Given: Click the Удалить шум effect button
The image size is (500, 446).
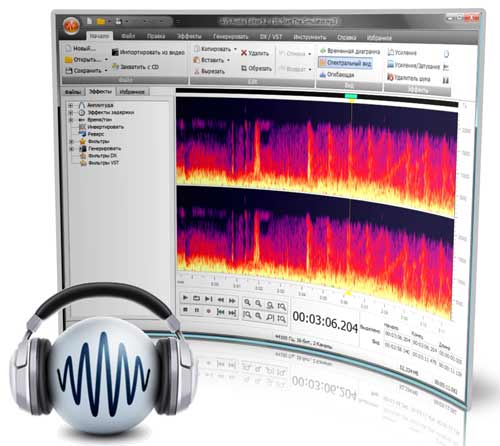Looking at the screenshot, I should 408,78.
